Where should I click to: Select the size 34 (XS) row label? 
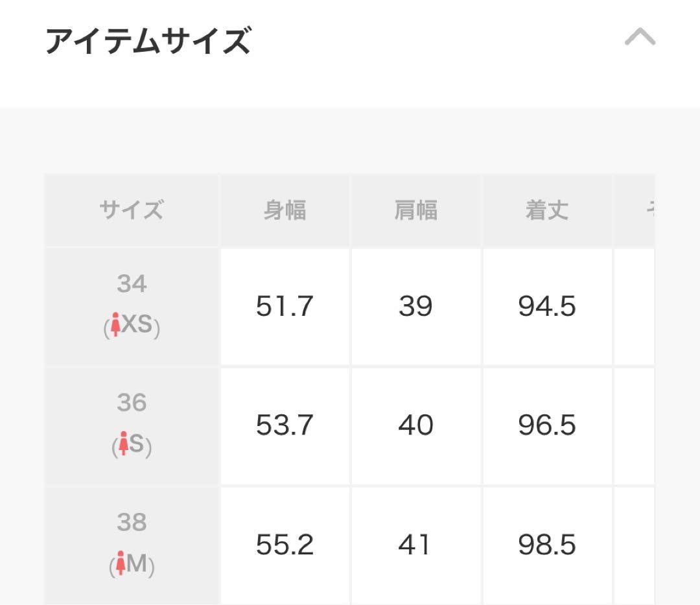(132, 305)
